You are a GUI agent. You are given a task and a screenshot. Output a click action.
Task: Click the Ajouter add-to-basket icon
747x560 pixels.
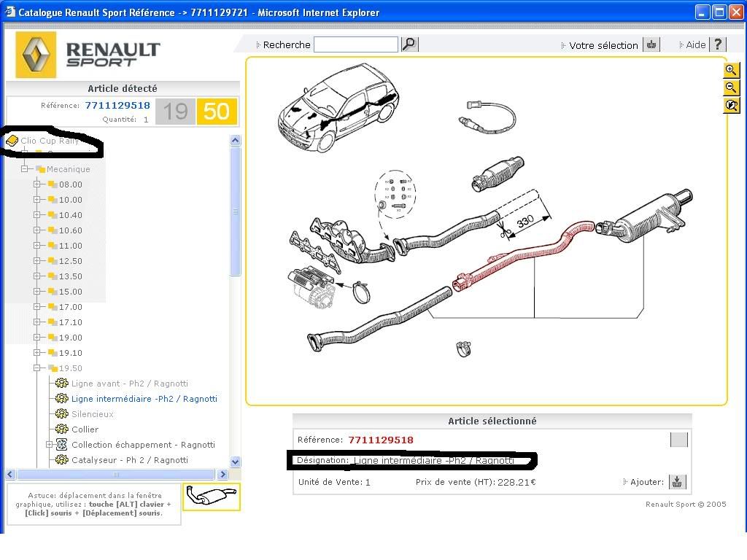pyautogui.click(x=677, y=482)
